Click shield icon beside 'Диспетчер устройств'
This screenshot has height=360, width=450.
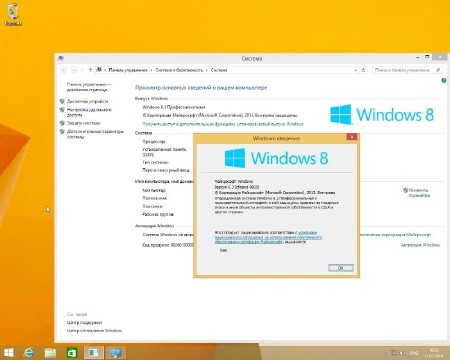pyautogui.click(x=62, y=101)
